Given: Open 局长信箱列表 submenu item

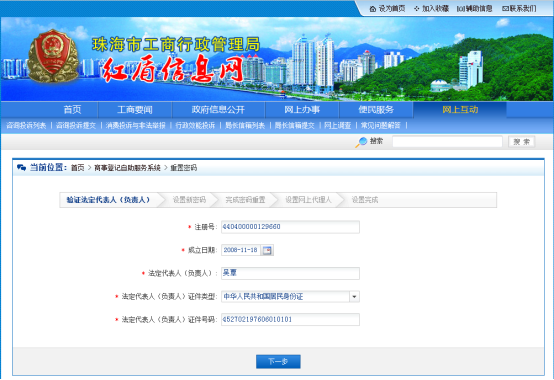Looking at the screenshot, I should pyautogui.click(x=245, y=125).
